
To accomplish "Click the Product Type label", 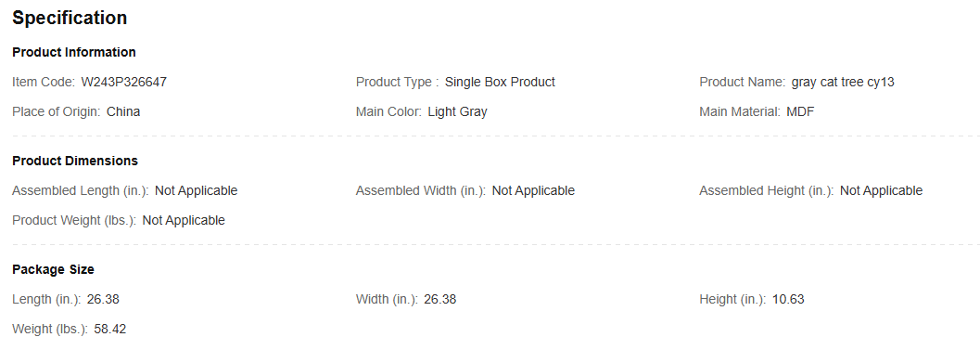I will pos(397,82).
